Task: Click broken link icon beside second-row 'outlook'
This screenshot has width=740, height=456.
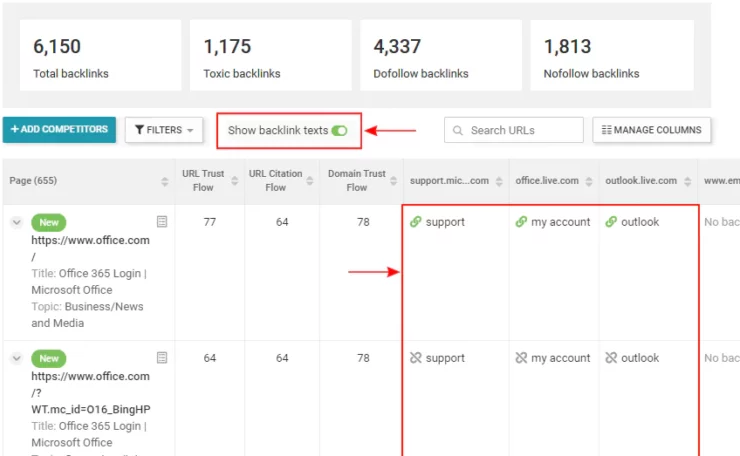Action: tap(611, 358)
